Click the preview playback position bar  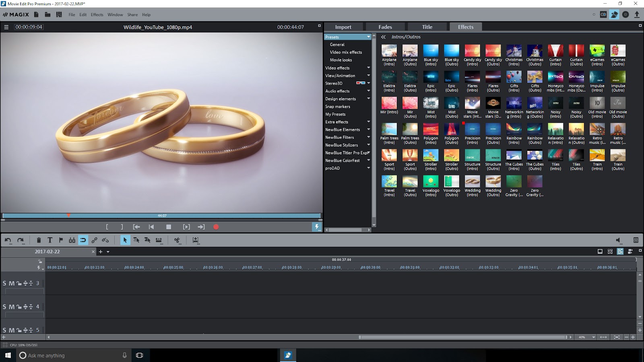161,216
